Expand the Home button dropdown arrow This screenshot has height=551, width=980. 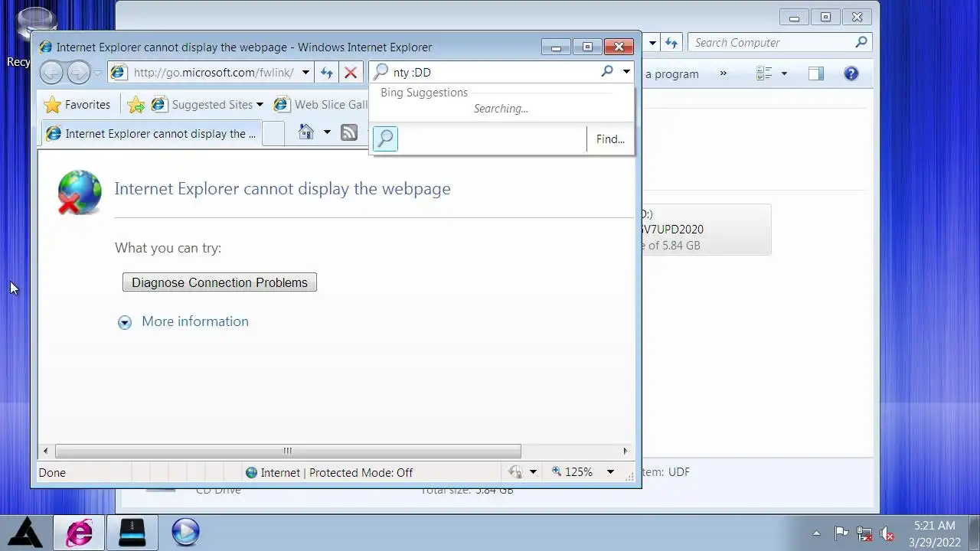327,132
